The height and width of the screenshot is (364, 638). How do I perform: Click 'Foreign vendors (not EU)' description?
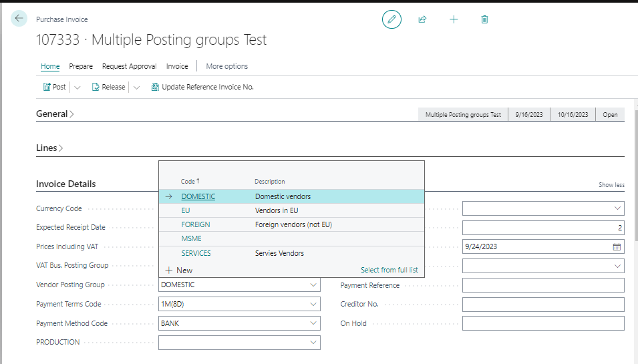tap(293, 224)
